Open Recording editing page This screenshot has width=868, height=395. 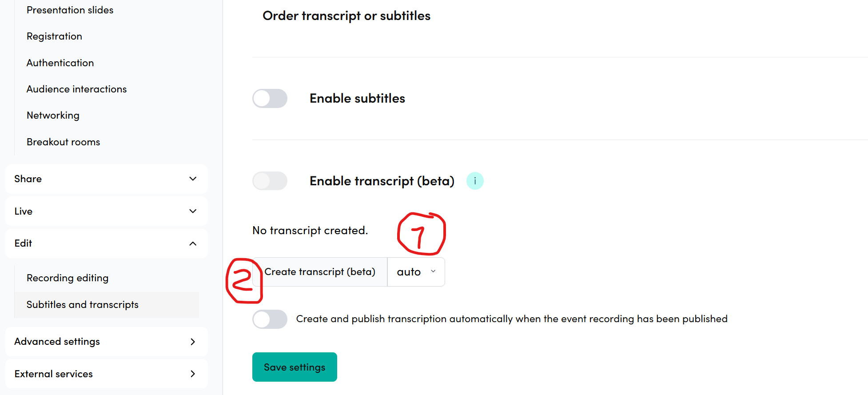coord(68,278)
